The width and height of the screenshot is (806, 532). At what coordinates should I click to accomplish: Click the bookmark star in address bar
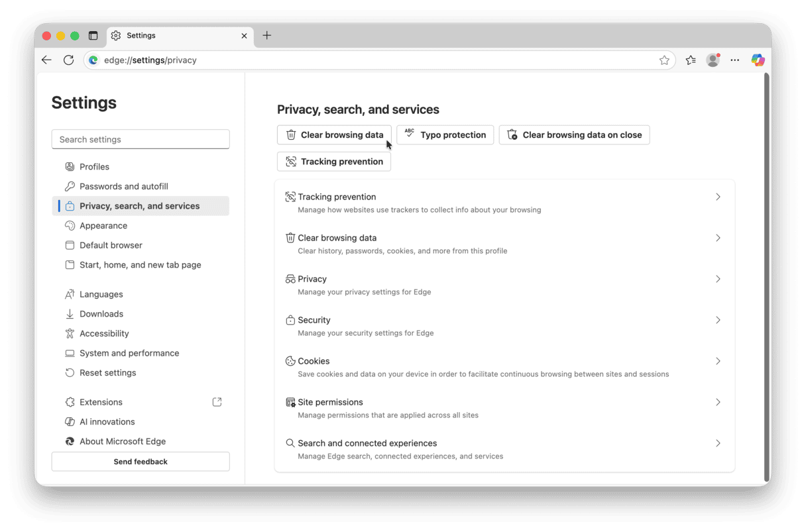click(664, 60)
